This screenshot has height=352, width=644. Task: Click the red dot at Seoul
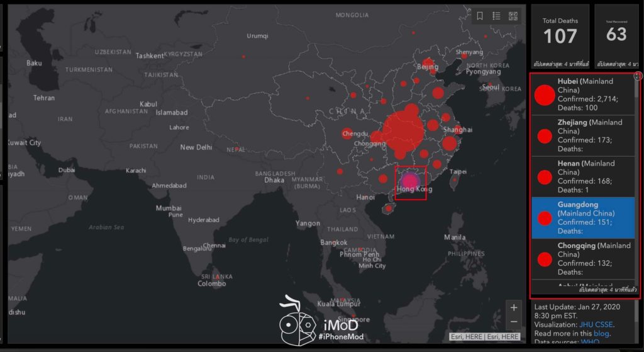point(490,84)
